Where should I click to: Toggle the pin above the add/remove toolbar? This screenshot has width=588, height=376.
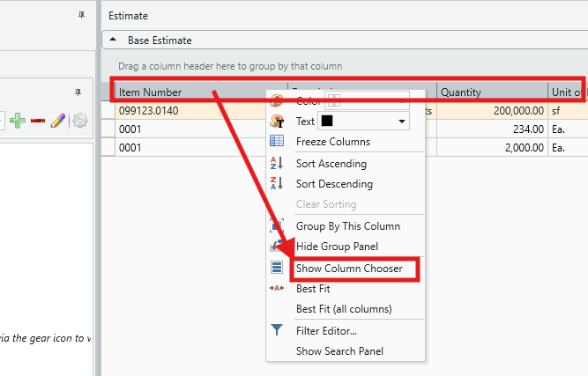(78, 91)
